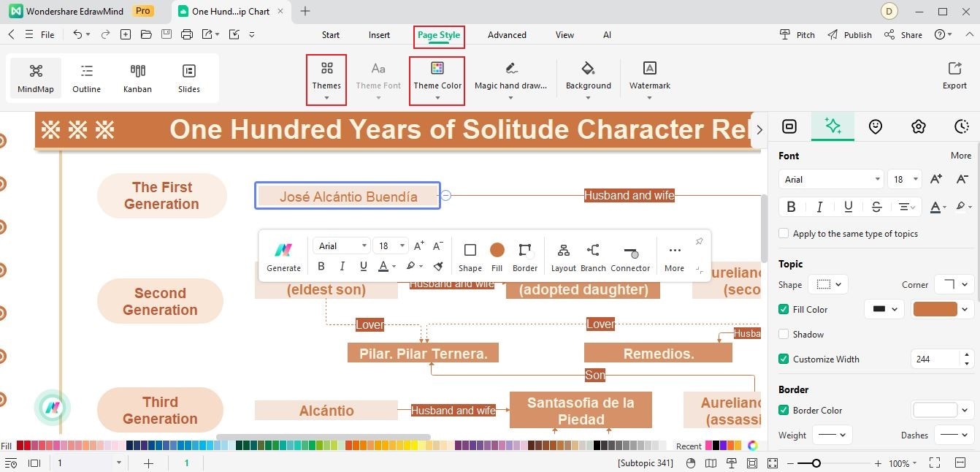The image size is (980, 472).
Task: Switch to the Outline view
Action: (86, 79)
